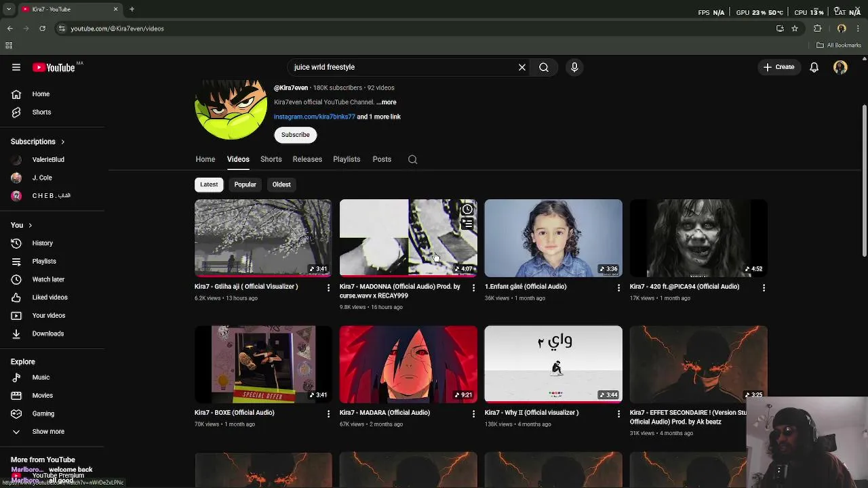Reload the page in the browser
This screenshot has width=868, height=488.
point(42,28)
